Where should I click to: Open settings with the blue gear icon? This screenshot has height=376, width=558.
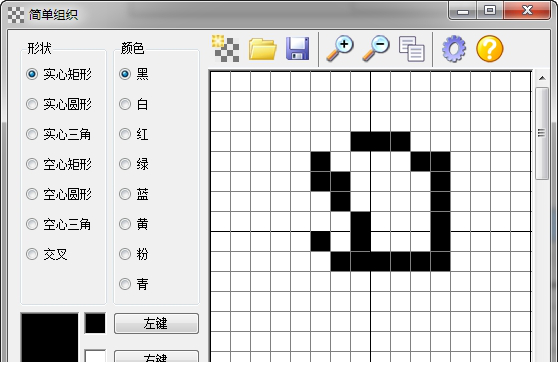pyautogui.click(x=454, y=49)
